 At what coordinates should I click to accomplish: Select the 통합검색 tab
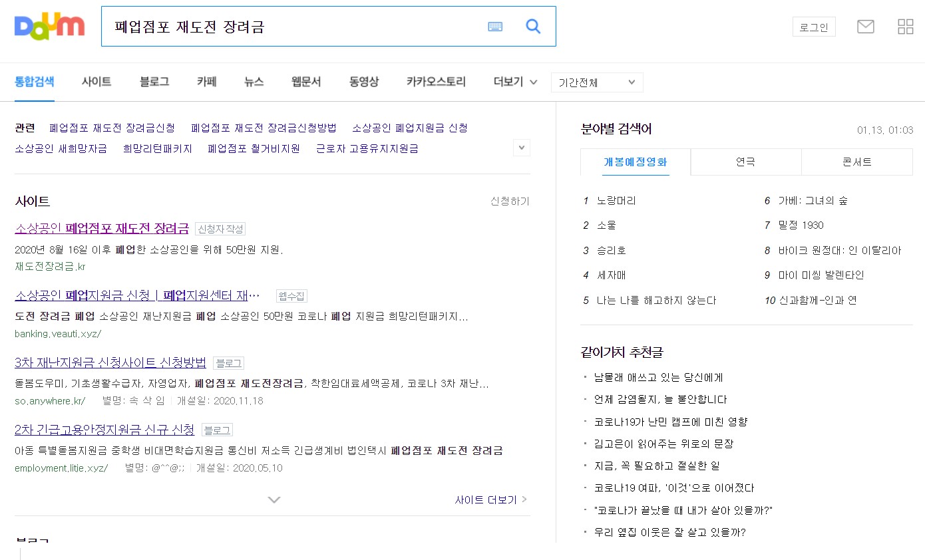click(35, 82)
